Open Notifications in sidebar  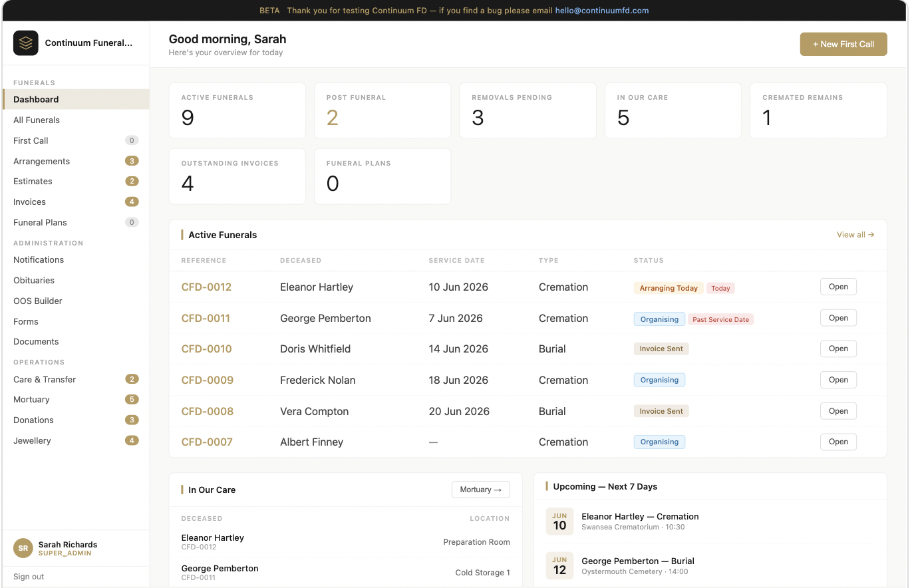pos(76,259)
